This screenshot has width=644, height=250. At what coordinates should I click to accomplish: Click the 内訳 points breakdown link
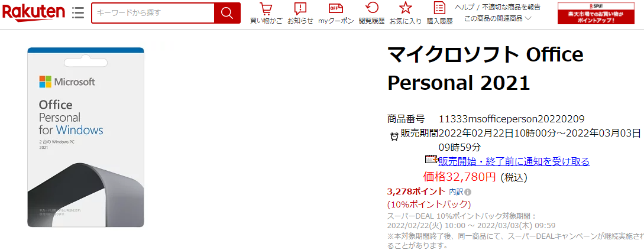pos(455,191)
